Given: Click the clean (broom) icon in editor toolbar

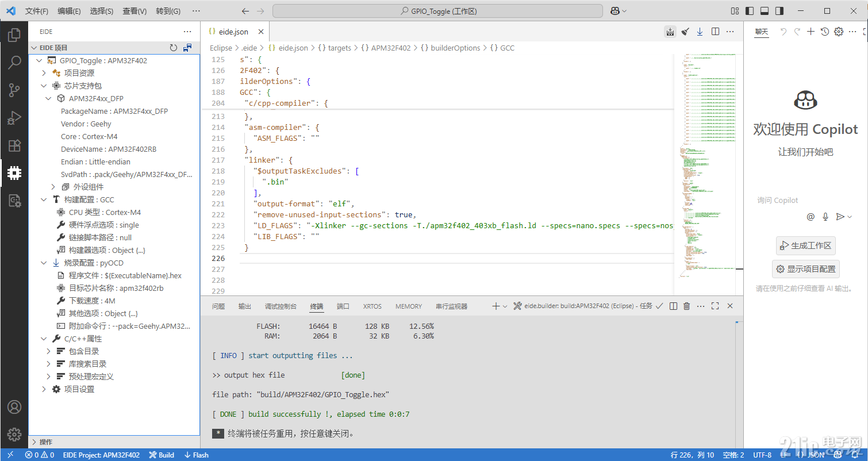Looking at the screenshot, I should pyautogui.click(x=685, y=32).
